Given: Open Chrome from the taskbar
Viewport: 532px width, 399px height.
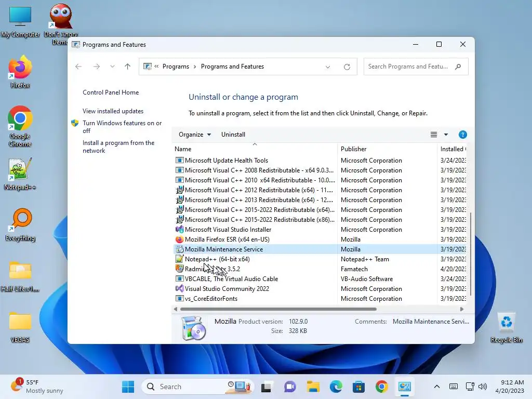Looking at the screenshot, I should coord(382,387).
